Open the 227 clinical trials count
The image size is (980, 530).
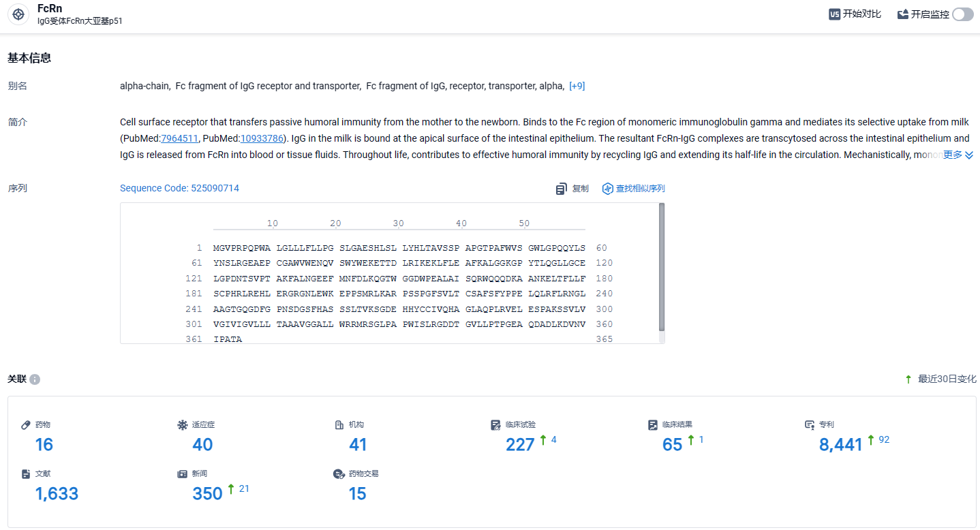(520, 445)
